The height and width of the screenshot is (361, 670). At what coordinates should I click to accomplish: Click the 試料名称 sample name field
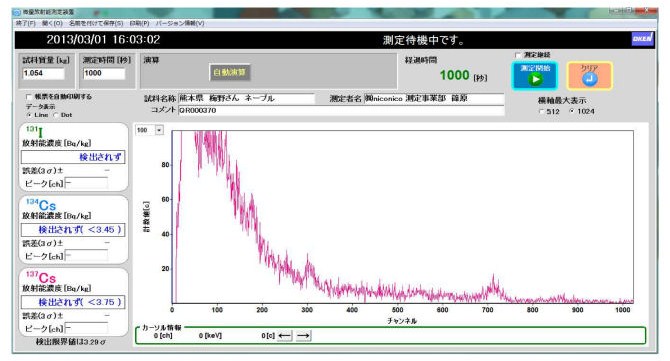(x=246, y=98)
